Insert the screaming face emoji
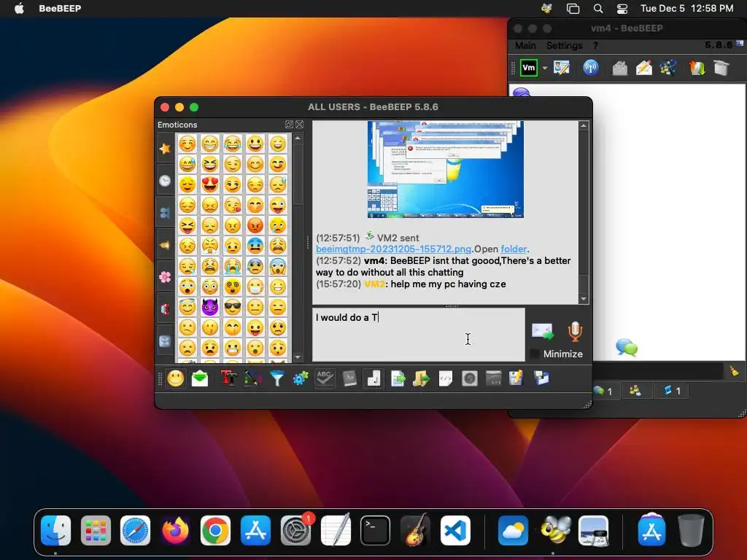 [278, 266]
